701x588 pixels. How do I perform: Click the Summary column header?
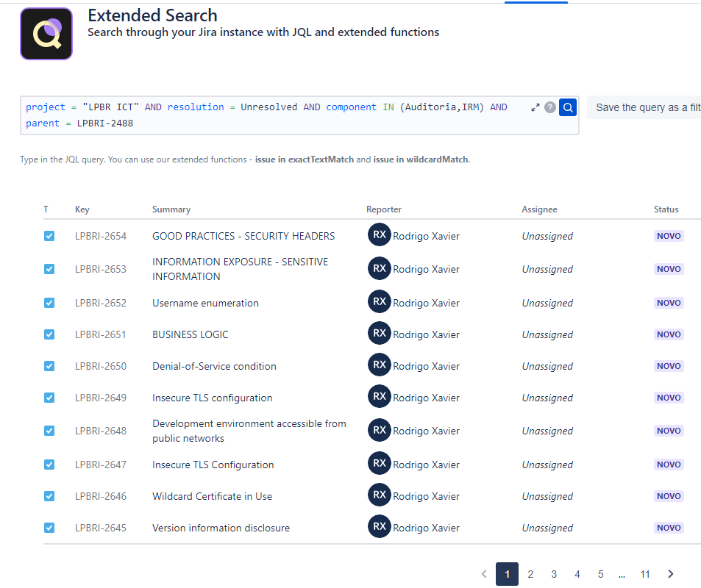pos(171,209)
